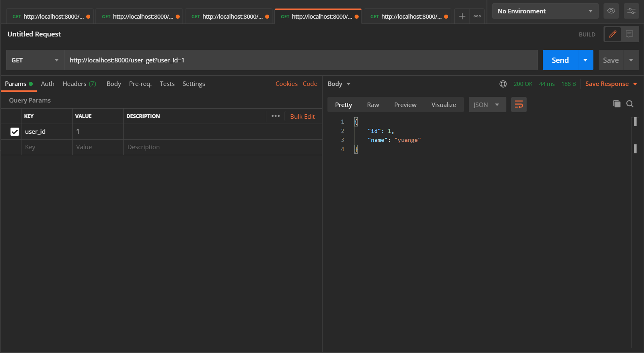Switch to build mode pencil icon

[x=613, y=34]
